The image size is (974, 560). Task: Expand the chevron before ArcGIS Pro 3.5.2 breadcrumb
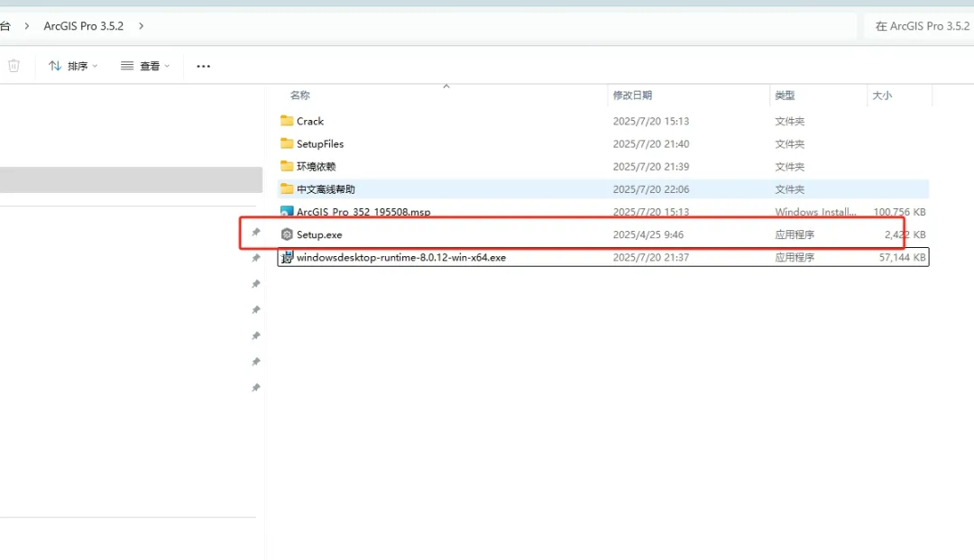[x=27, y=26]
